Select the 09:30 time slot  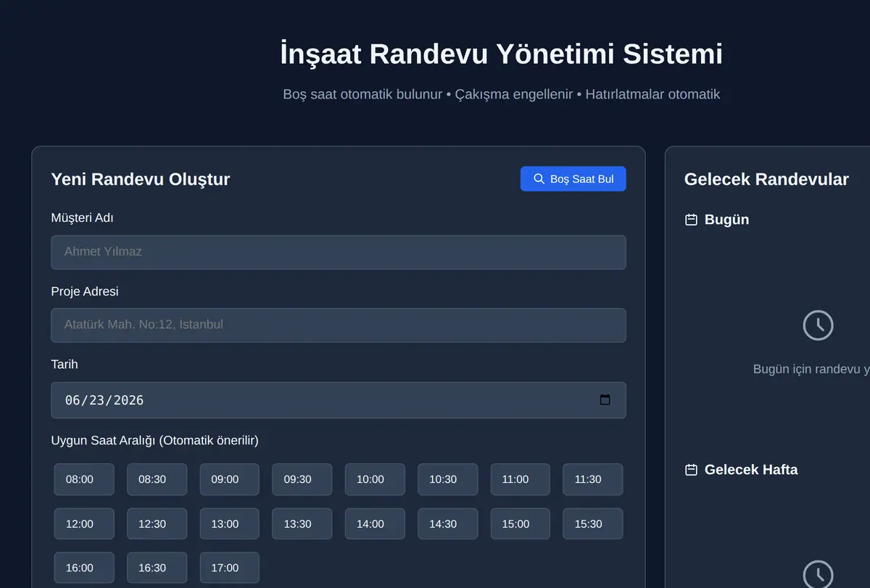(x=302, y=479)
